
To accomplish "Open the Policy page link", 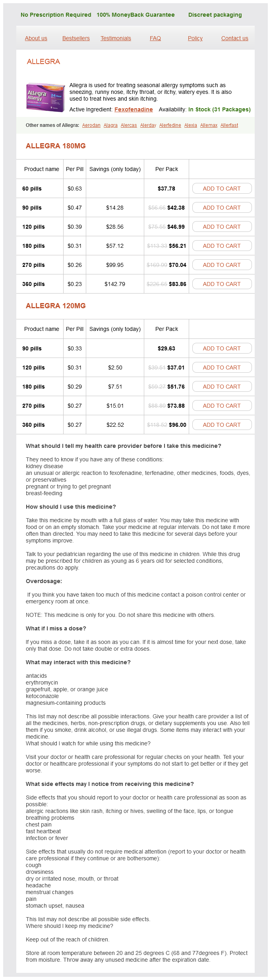I will [195, 38].
